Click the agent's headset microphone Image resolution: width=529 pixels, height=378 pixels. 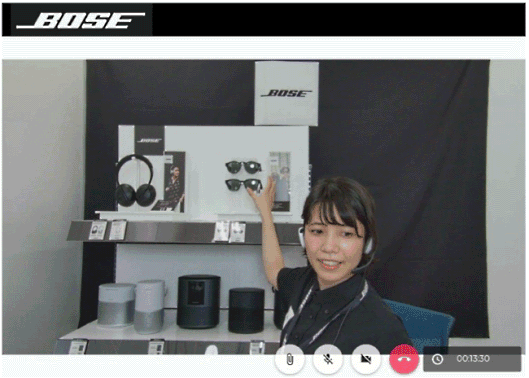click(362, 267)
